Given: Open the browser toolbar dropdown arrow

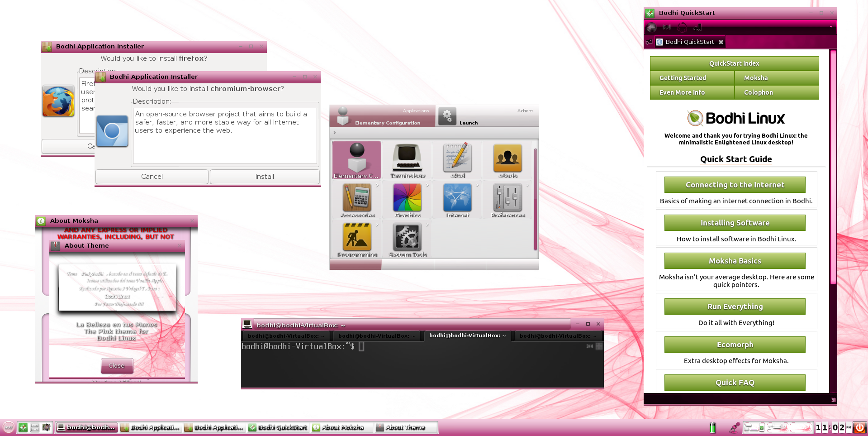Looking at the screenshot, I should pos(831,27).
